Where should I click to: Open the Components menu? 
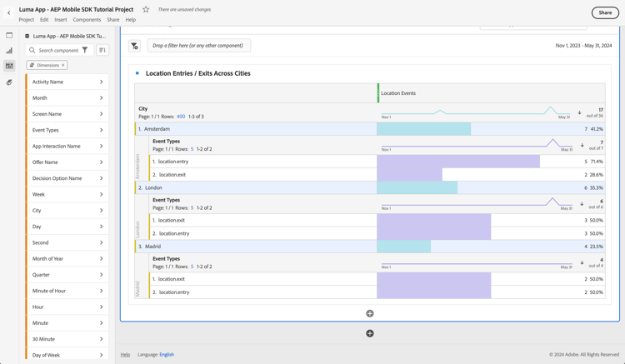pyautogui.click(x=87, y=20)
